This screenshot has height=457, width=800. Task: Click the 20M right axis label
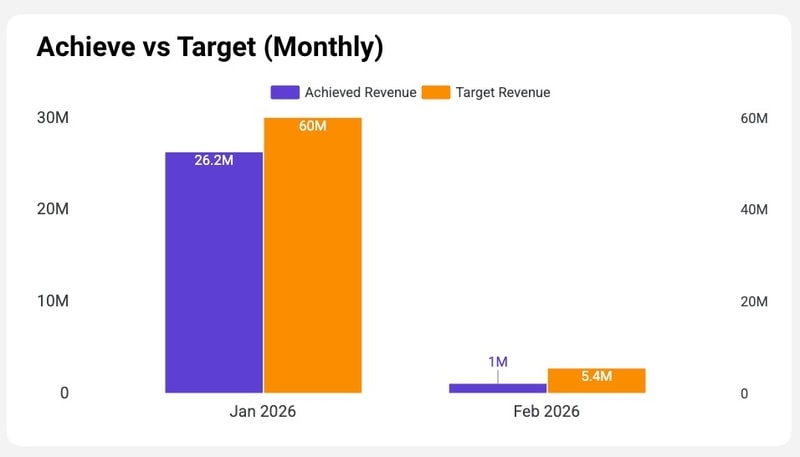pyautogui.click(x=753, y=302)
